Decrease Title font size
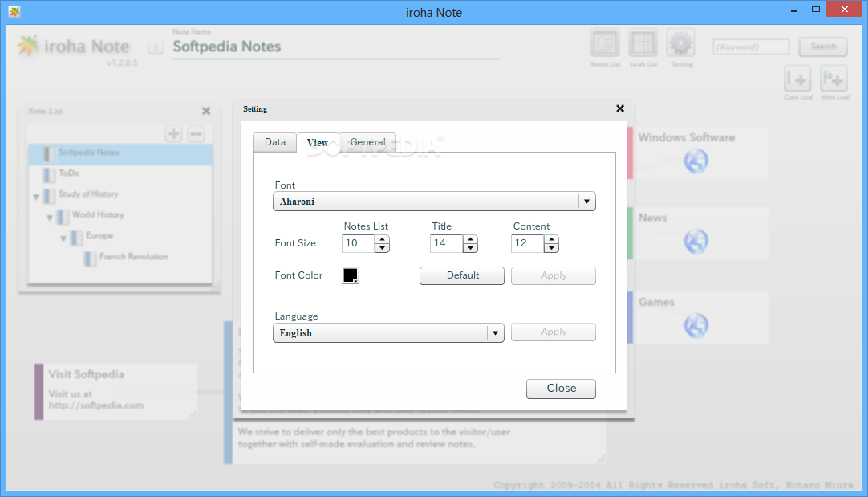This screenshot has height=497, width=868. (x=470, y=248)
